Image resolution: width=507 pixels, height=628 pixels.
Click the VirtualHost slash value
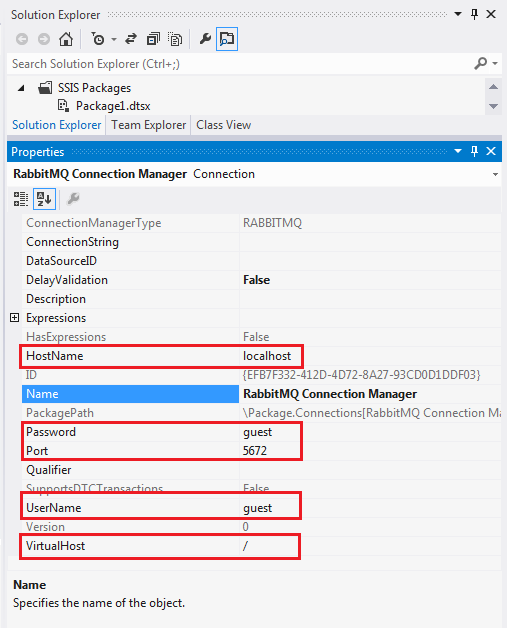[245, 545]
